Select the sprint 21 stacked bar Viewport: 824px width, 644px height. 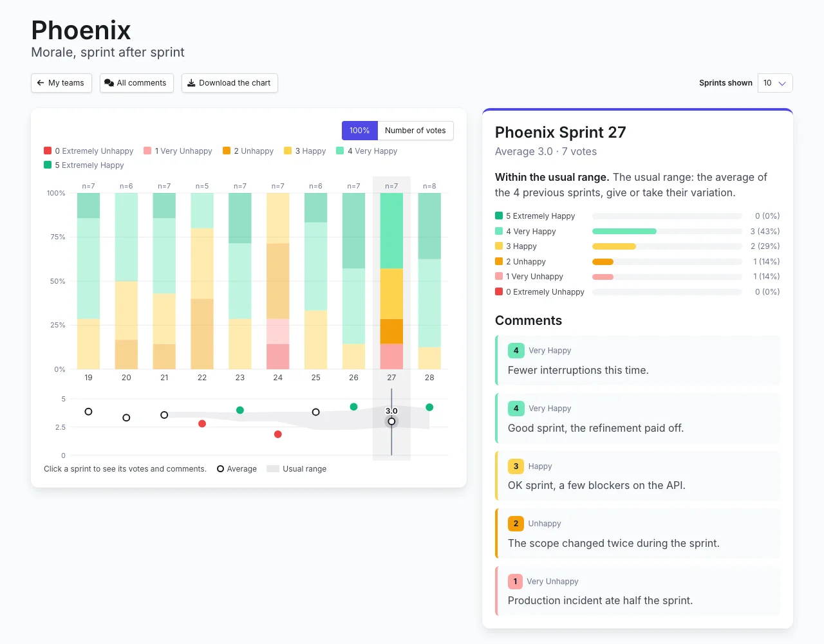point(164,281)
